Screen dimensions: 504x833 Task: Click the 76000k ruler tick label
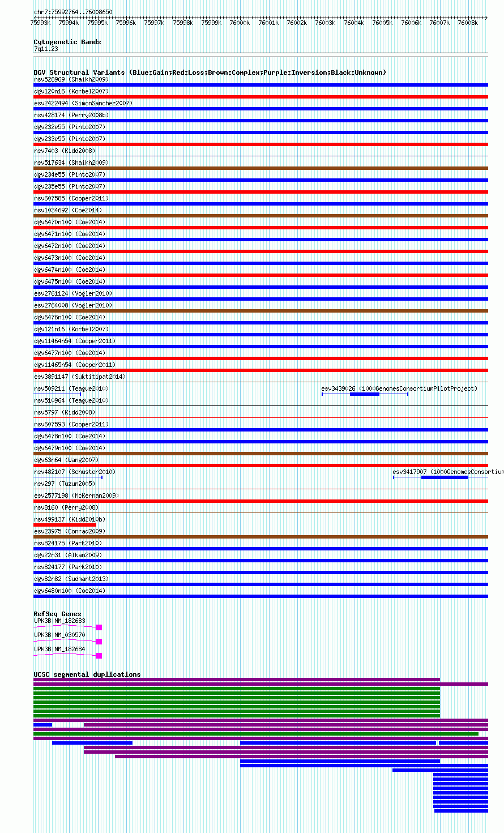click(240, 23)
